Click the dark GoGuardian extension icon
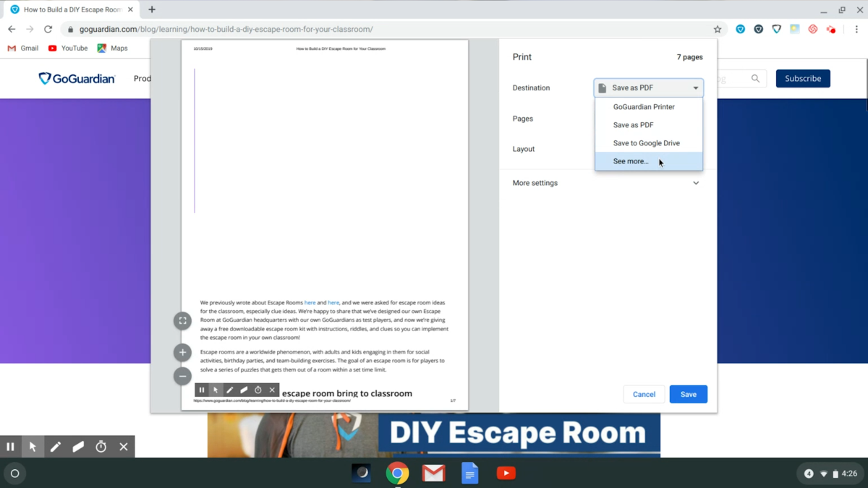Image resolution: width=868 pixels, height=488 pixels. (x=758, y=30)
